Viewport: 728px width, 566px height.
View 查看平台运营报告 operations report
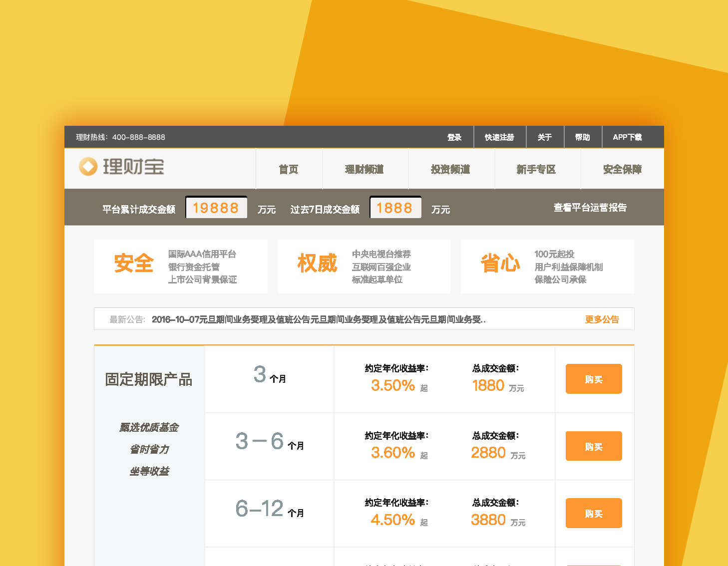pos(590,208)
